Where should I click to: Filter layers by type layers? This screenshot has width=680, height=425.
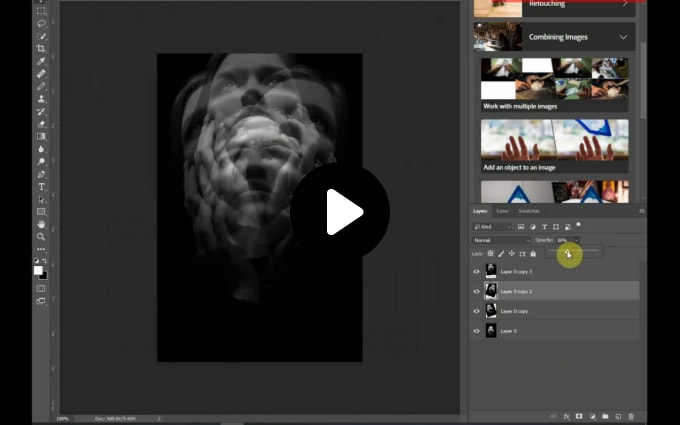click(x=544, y=227)
